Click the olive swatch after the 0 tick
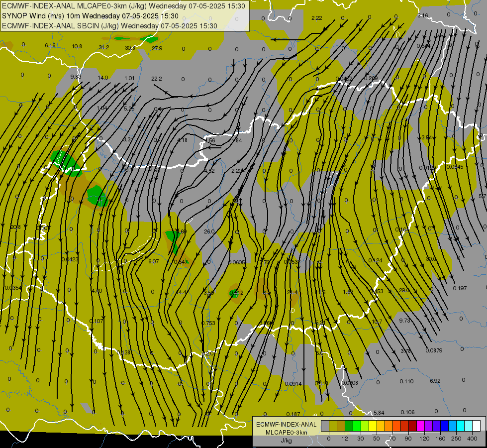 point(333,426)
